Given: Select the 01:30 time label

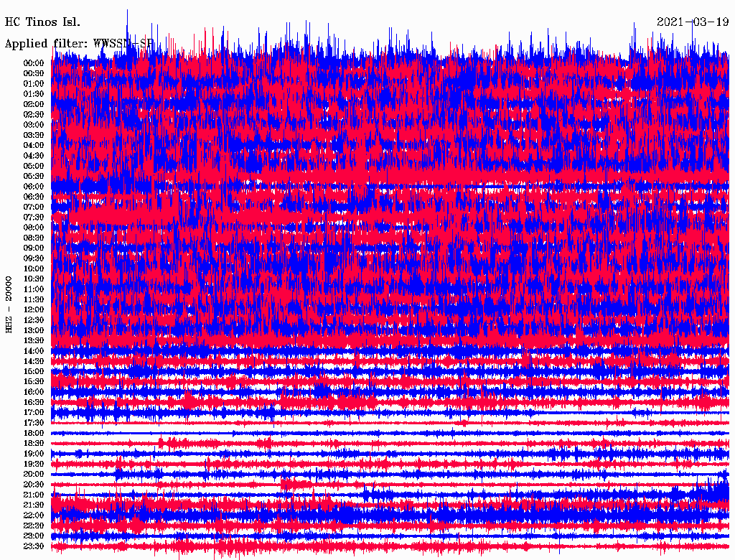Looking at the screenshot, I should pyautogui.click(x=34, y=94).
